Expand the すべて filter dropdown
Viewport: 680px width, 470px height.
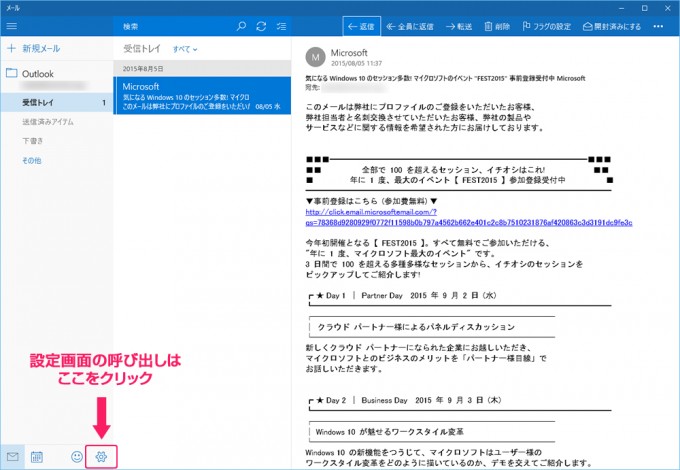point(185,49)
